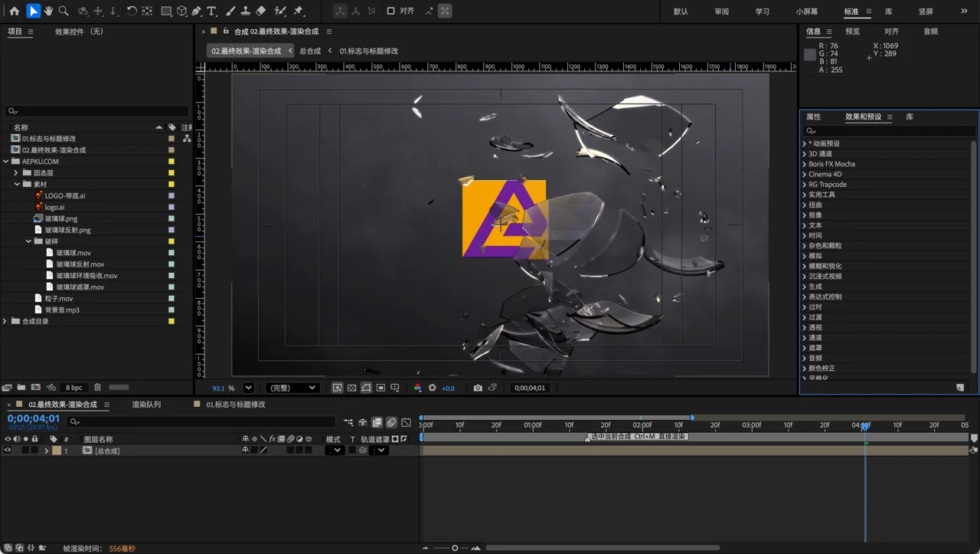
Task: Collapse the AEPKU.COM folder
Action: [x=5, y=162]
